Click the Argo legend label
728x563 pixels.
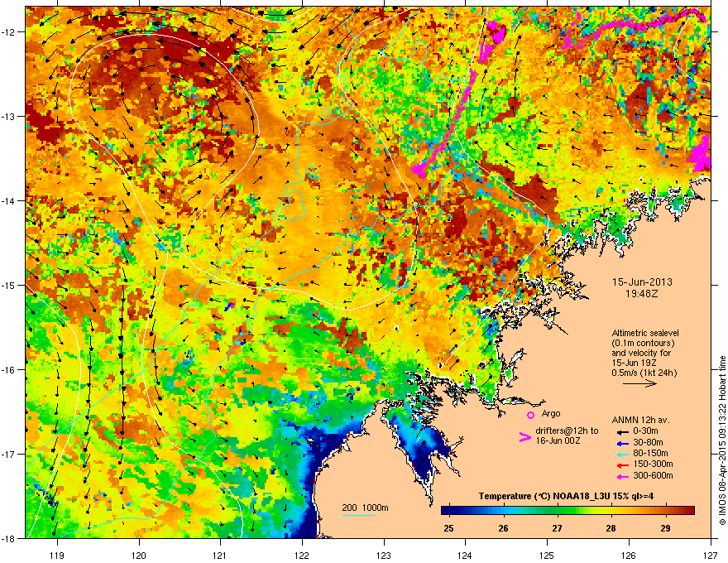tap(551, 413)
